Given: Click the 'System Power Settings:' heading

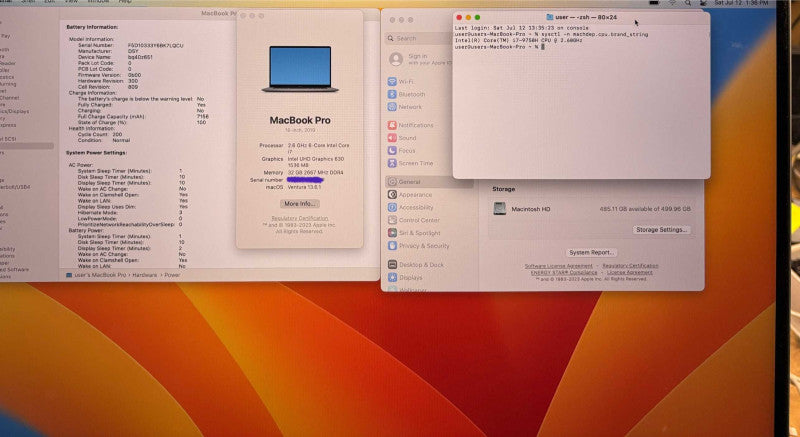Looking at the screenshot, I should pyautogui.click(x=96, y=152).
